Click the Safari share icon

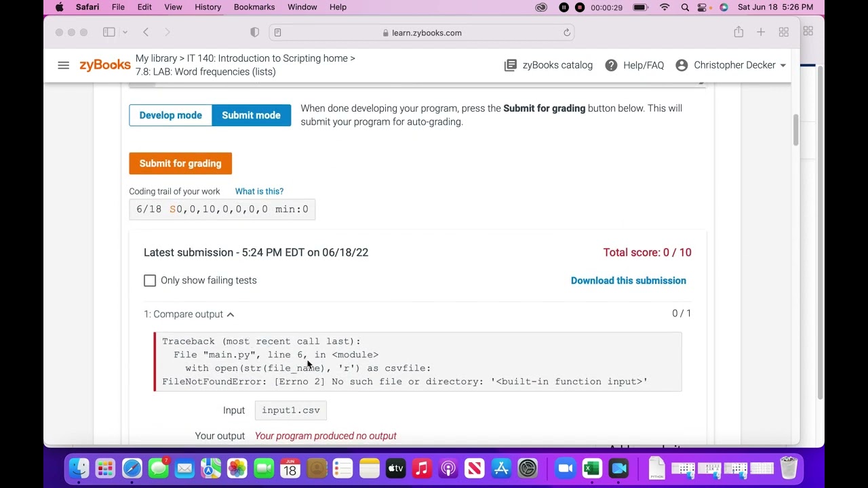[x=738, y=32]
